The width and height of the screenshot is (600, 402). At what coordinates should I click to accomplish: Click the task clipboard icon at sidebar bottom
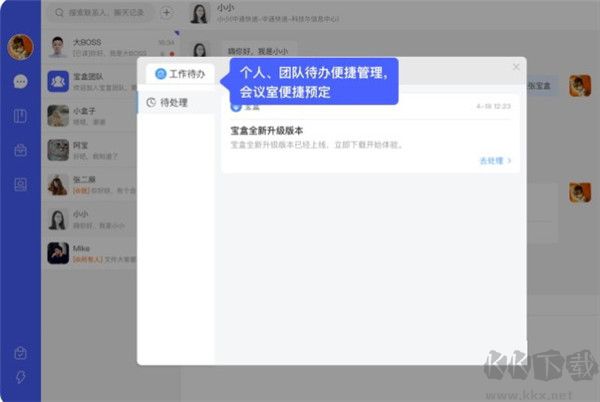tap(20, 352)
